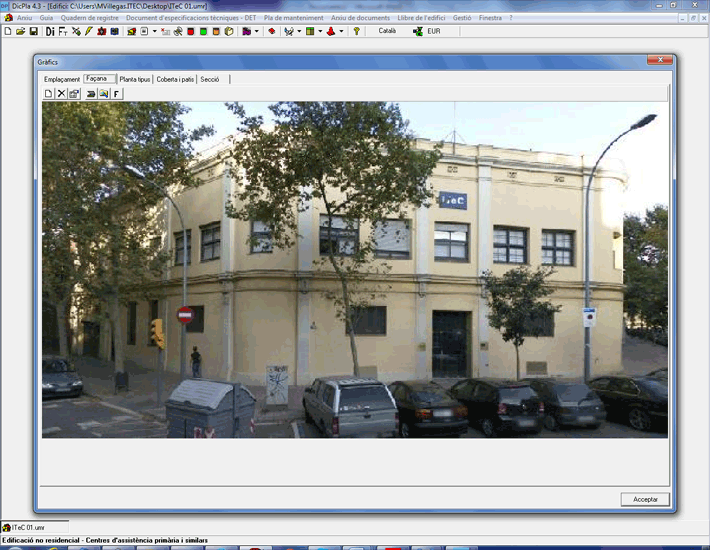710x550 pixels.
Task: Click the grey fan-shaped toolbar icon
Action: (x=178, y=31)
